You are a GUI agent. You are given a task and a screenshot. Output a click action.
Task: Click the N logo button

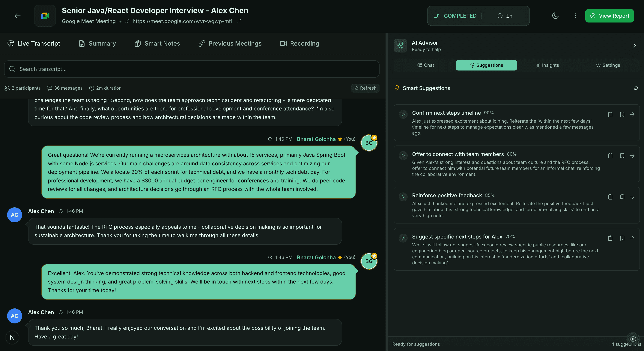pyautogui.click(x=12, y=338)
